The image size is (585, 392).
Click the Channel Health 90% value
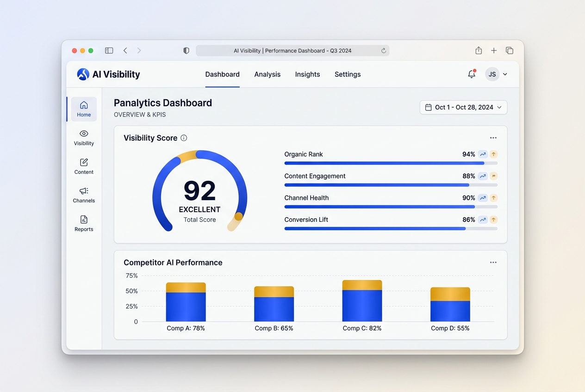point(468,198)
